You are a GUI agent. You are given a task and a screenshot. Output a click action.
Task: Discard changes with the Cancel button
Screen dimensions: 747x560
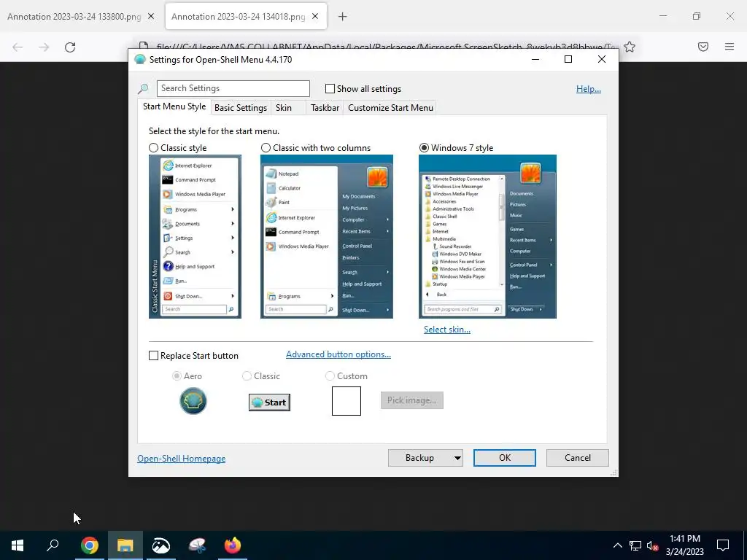tap(578, 458)
